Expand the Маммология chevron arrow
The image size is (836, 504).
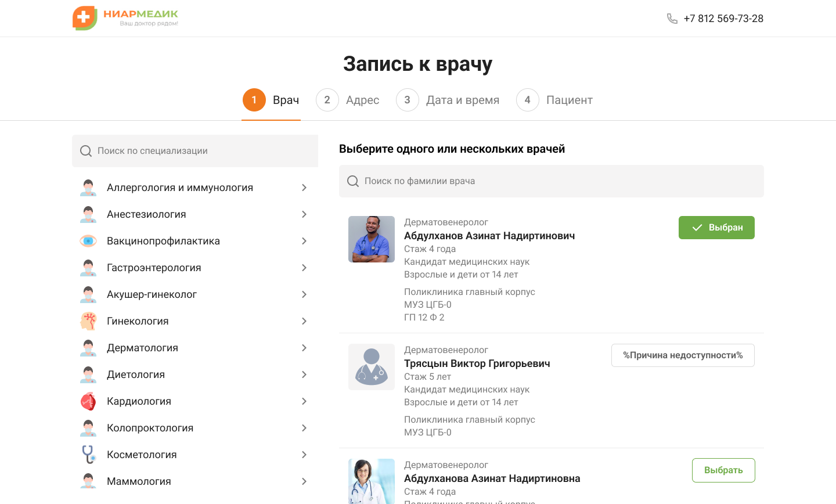click(x=304, y=481)
